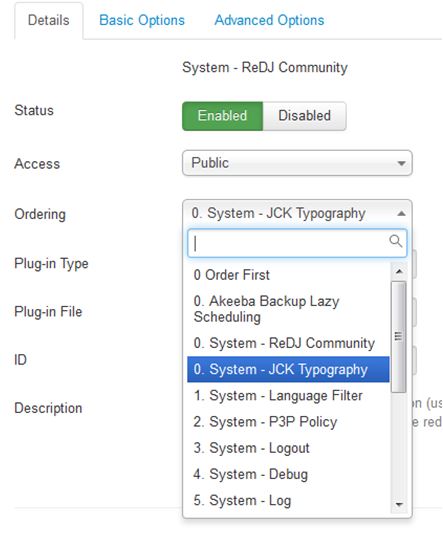Set Status to Disabled
443x557 pixels.
coord(304,116)
